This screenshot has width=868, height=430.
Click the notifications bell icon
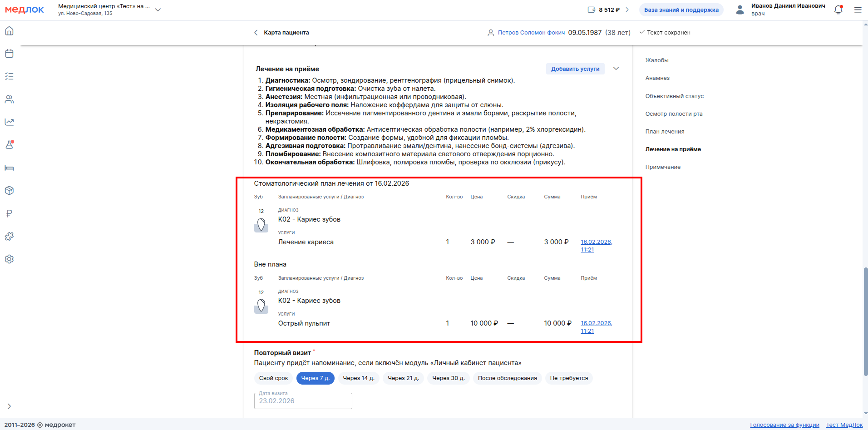(x=838, y=10)
